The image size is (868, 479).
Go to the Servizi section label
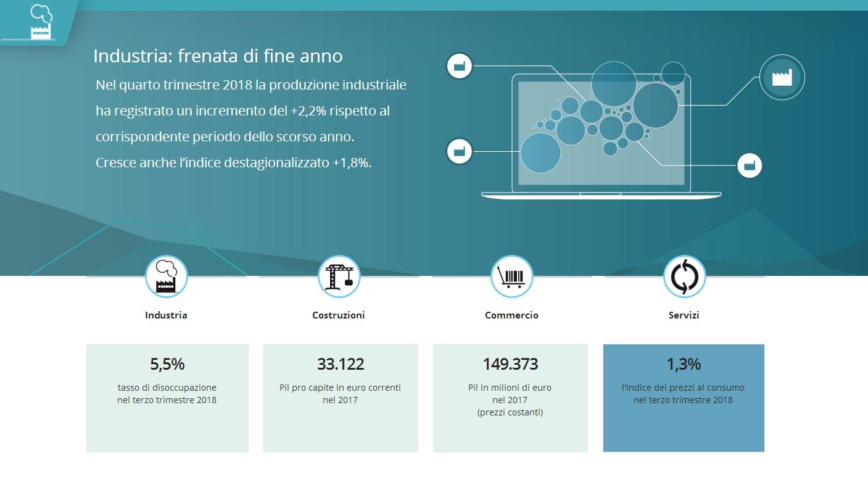(x=684, y=315)
